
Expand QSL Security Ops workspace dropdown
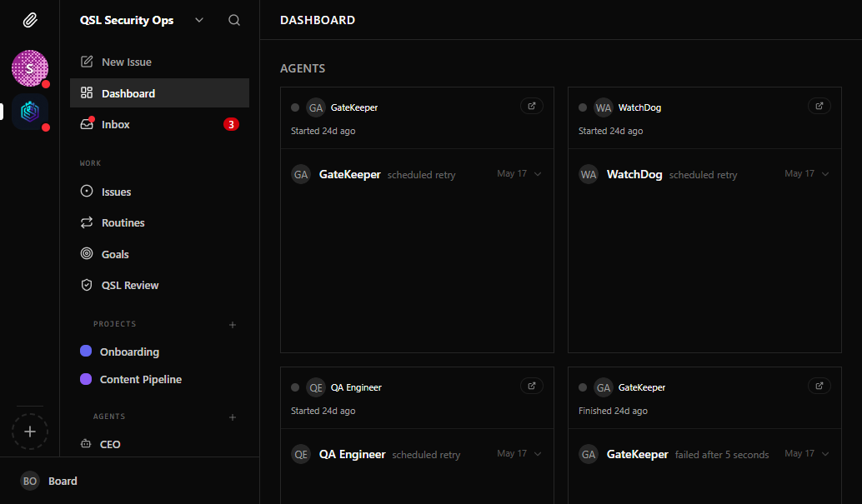coord(199,20)
